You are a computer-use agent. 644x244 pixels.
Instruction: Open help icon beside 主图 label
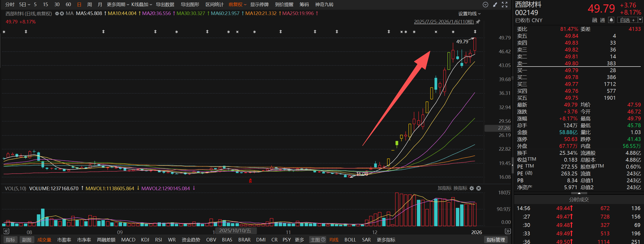pos(323,239)
